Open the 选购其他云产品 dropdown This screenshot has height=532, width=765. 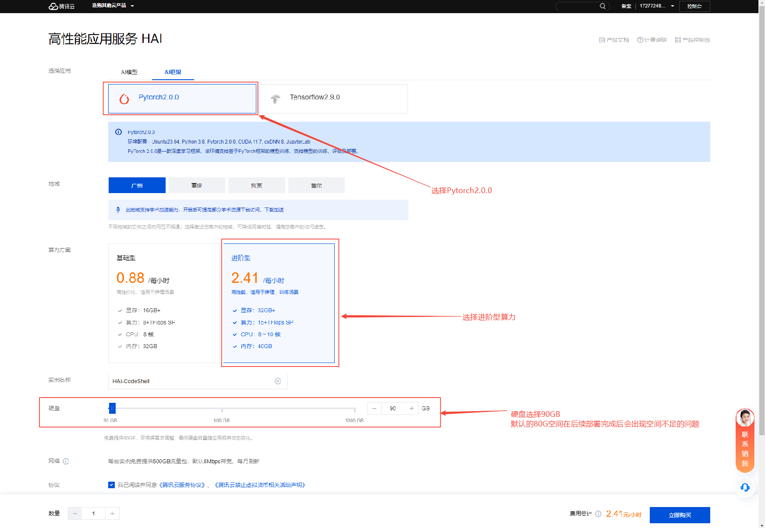coord(113,6)
